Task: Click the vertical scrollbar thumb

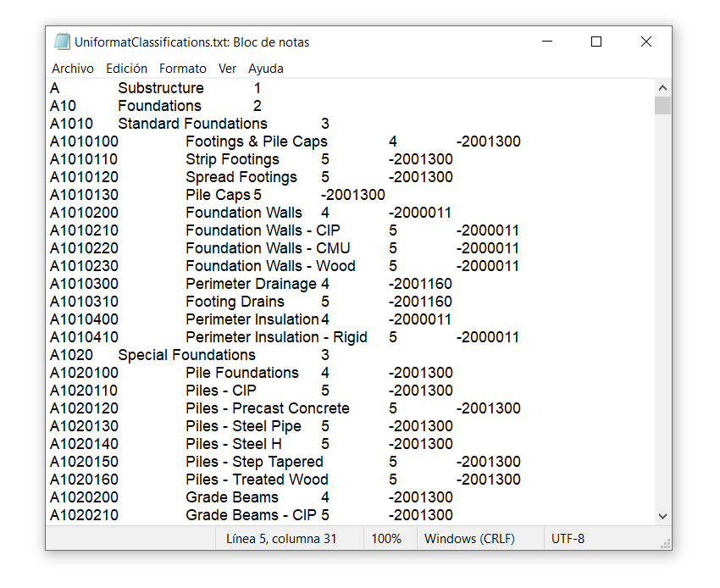Action: (x=662, y=105)
